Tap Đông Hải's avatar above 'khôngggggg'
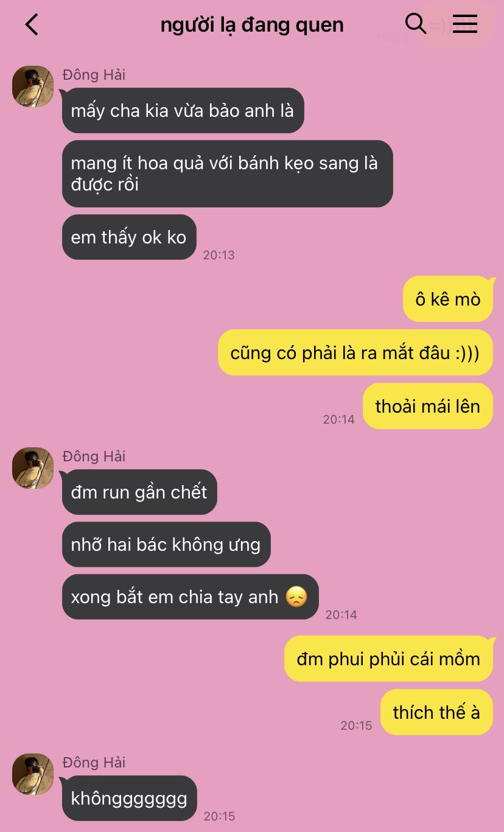 pyautogui.click(x=33, y=774)
